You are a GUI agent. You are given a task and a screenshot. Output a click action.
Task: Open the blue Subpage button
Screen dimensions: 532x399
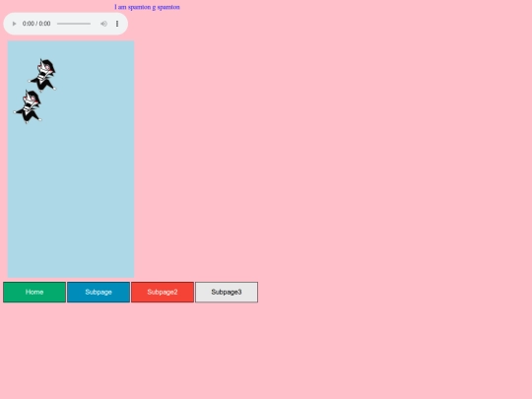coord(99,293)
